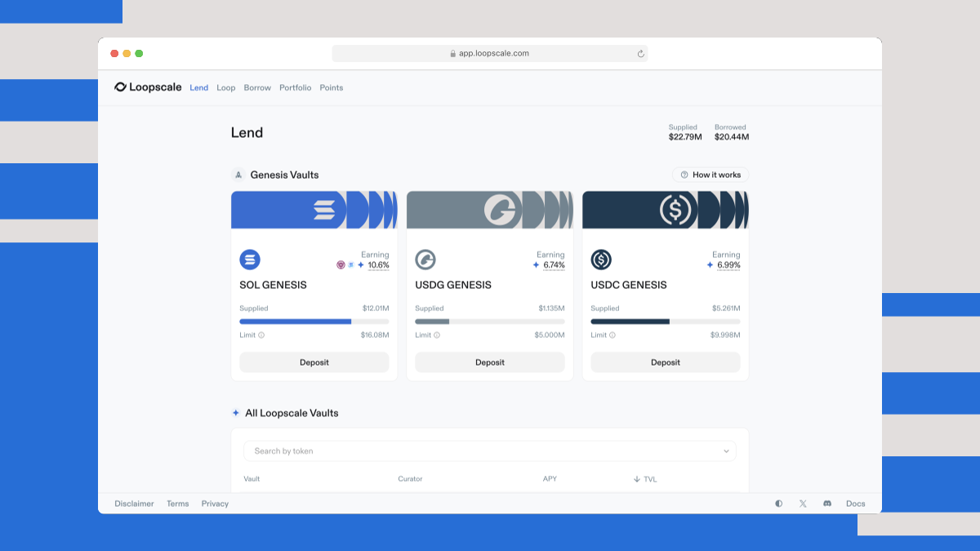This screenshot has width=980, height=551.
Task: Open the Portfolio tab
Action: 295,87
